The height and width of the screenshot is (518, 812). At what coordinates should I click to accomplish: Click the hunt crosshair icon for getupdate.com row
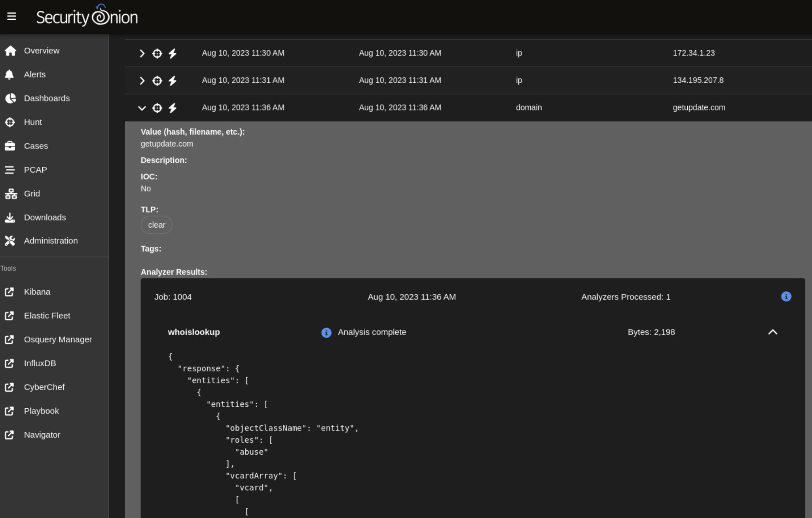coord(157,108)
